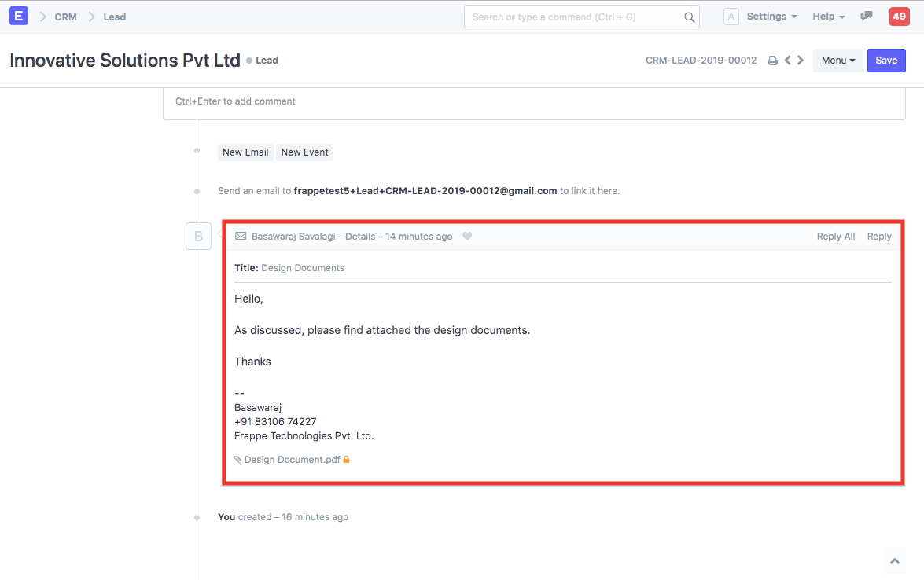Viewport: 924px width, 580px height.
Task: Open the Menu dropdown
Action: click(x=838, y=60)
